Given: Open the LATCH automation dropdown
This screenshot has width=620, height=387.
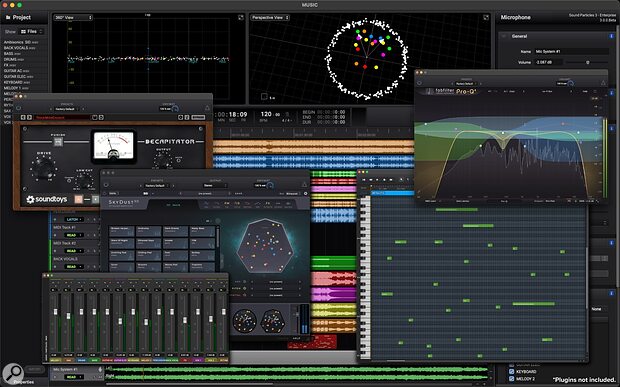Looking at the screenshot, I should point(74,219).
